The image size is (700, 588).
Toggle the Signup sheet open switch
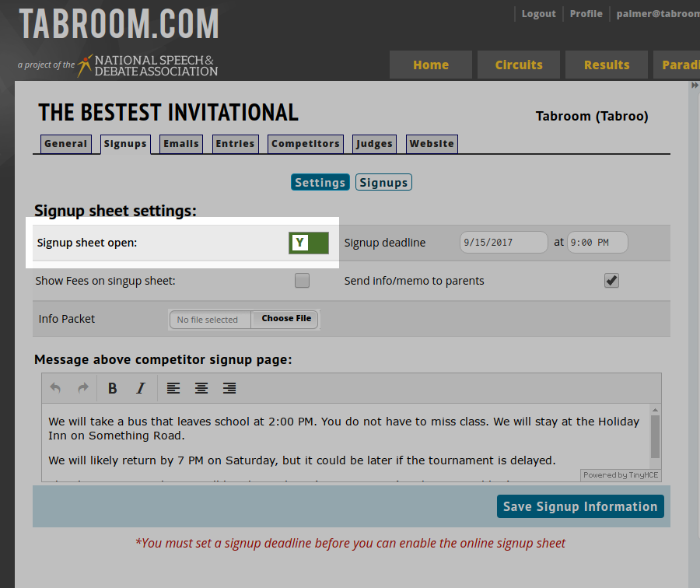309,243
